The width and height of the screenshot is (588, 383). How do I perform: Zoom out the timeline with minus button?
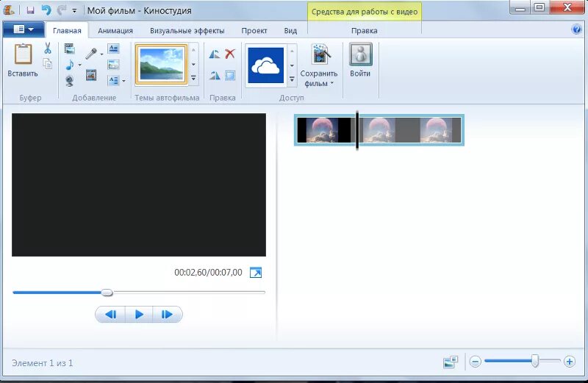475,362
